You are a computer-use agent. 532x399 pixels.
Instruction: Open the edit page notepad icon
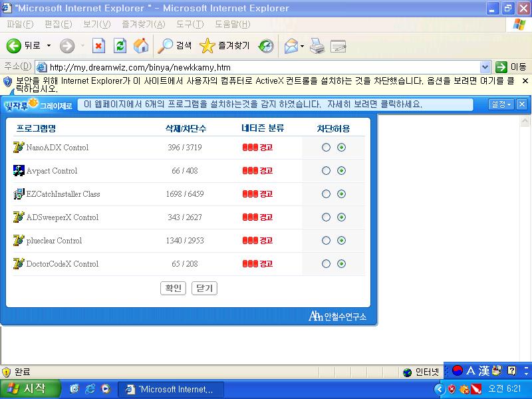[x=338, y=46]
